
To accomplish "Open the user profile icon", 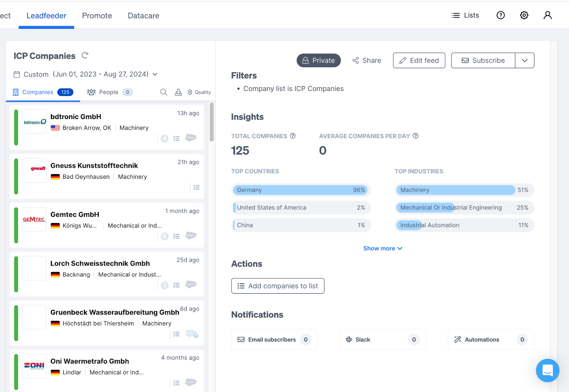I will [x=547, y=15].
